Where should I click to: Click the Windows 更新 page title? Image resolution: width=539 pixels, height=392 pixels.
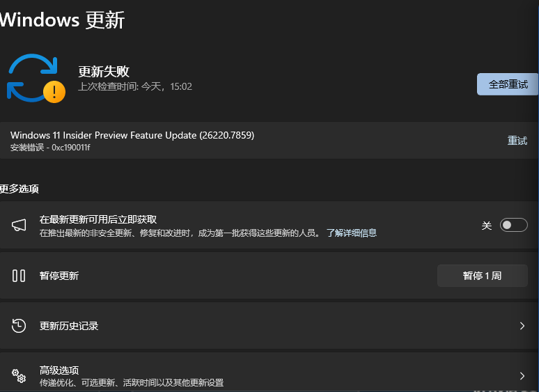62,20
